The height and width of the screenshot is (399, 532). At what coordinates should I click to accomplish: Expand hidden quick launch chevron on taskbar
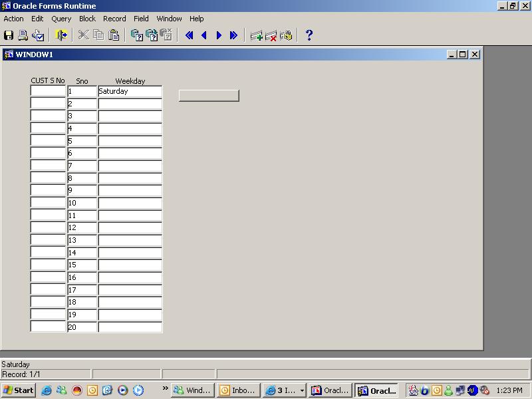[165, 388]
